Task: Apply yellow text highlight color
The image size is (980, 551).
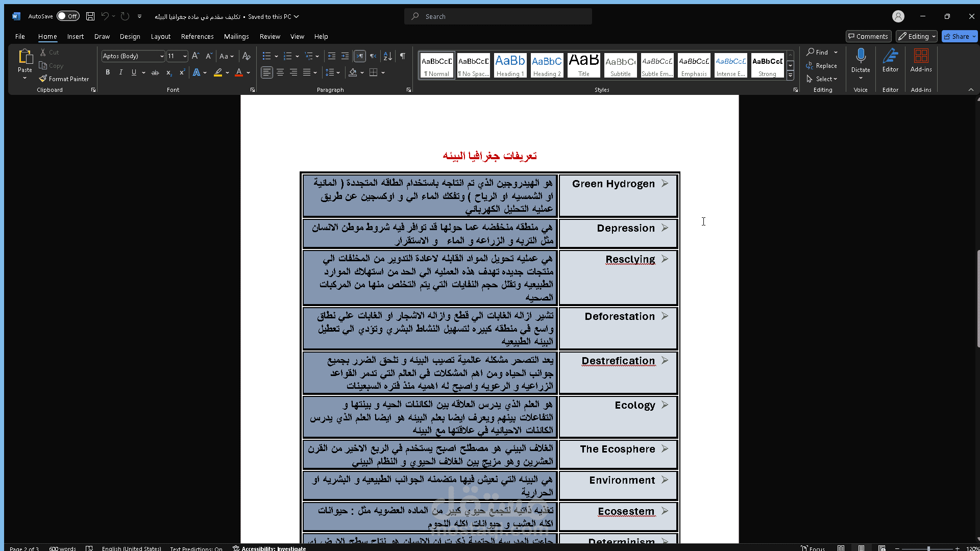Action: coord(218,72)
